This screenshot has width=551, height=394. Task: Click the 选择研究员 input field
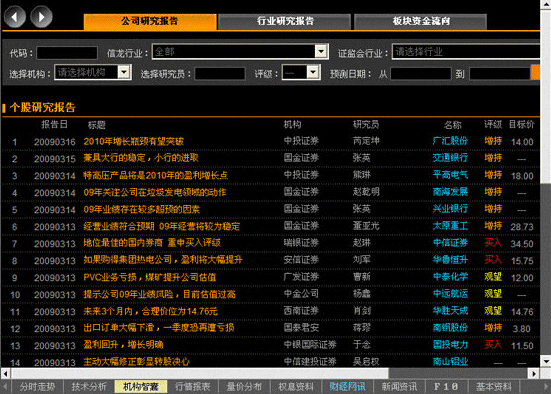(220, 74)
